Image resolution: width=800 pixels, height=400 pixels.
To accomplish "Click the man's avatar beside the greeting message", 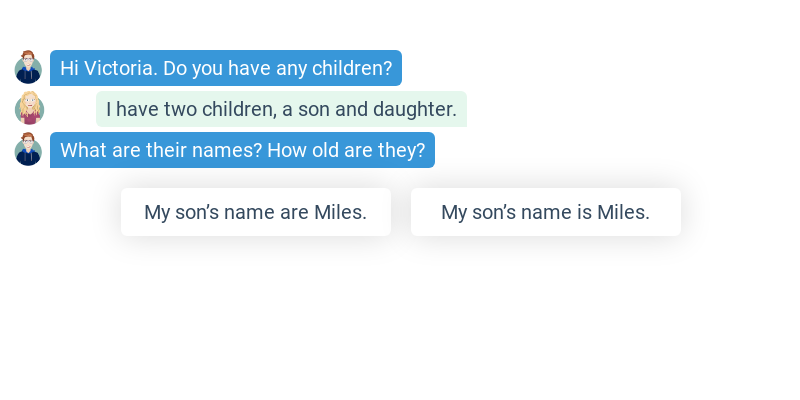I will [28, 68].
